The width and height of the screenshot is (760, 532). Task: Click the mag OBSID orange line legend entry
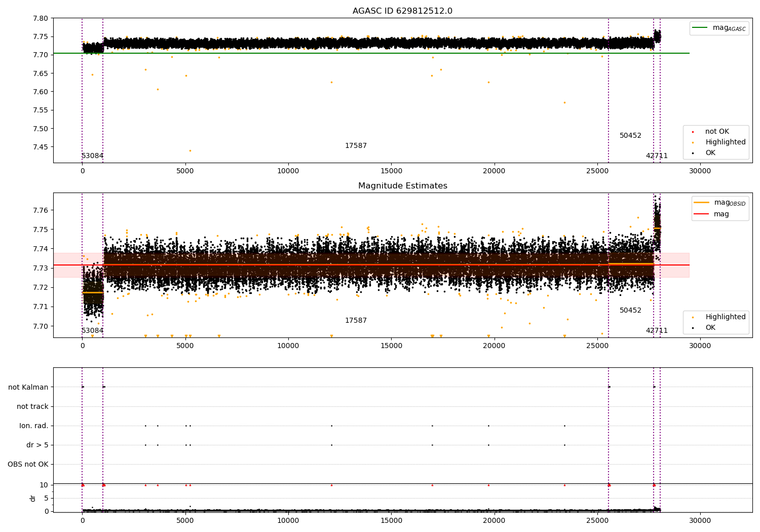(719, 203)
